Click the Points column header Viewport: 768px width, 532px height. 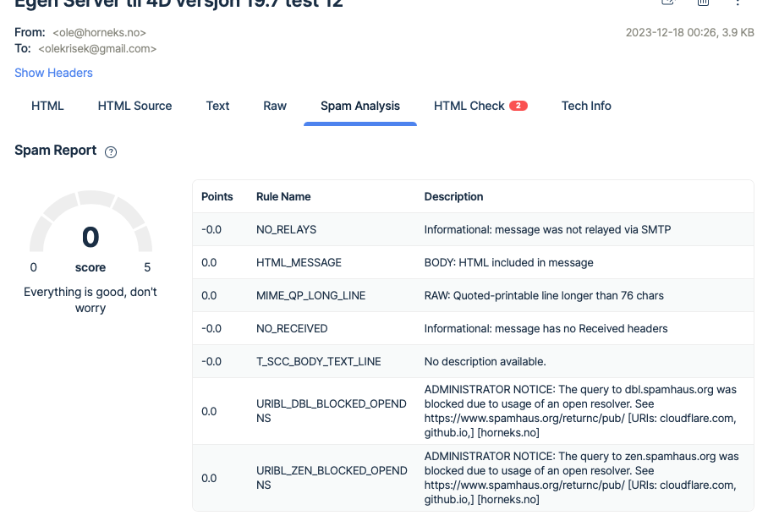(x=217, y=196)
